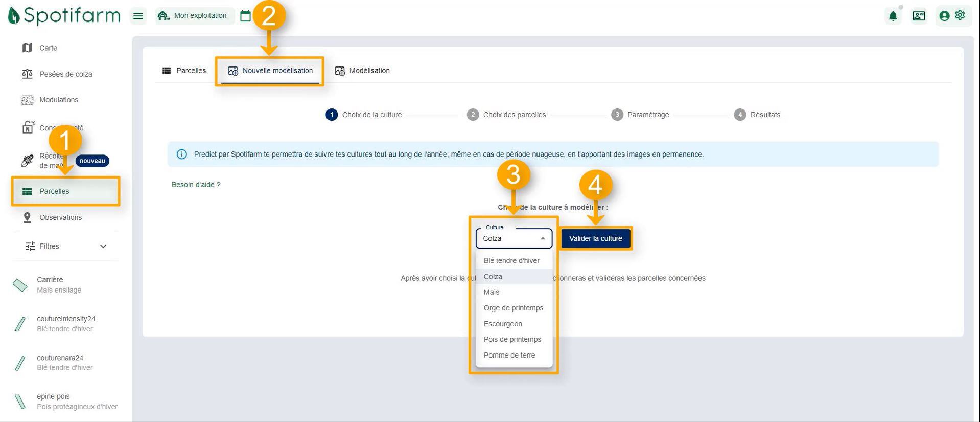
Task: Click Valider la culture button
Action: coord(595,238)
